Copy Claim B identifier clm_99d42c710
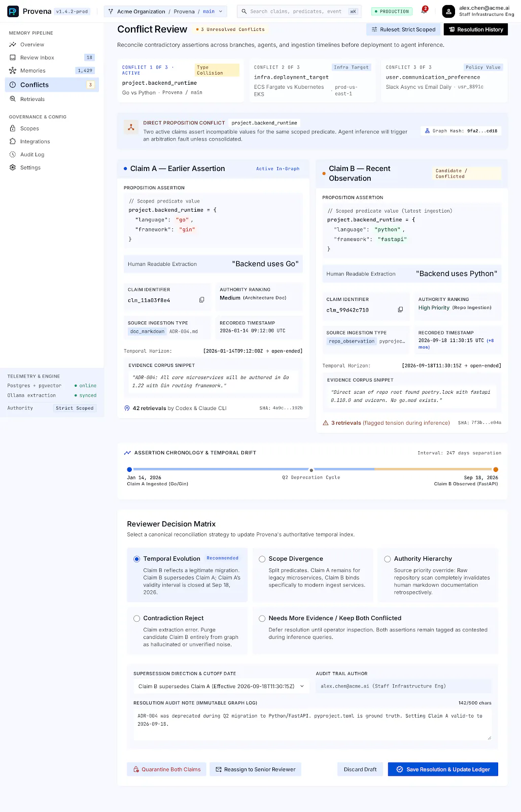 point(400,310)
